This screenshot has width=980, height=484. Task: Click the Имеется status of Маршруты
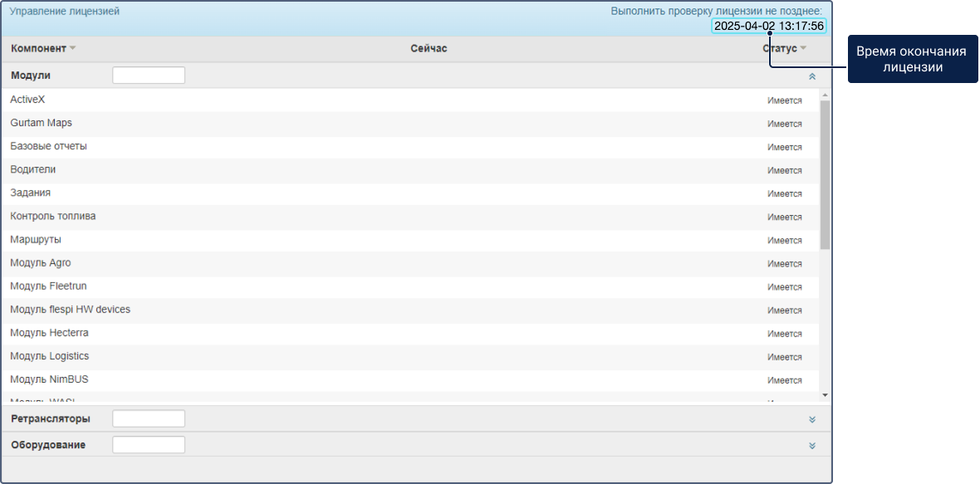coord(785,241)
